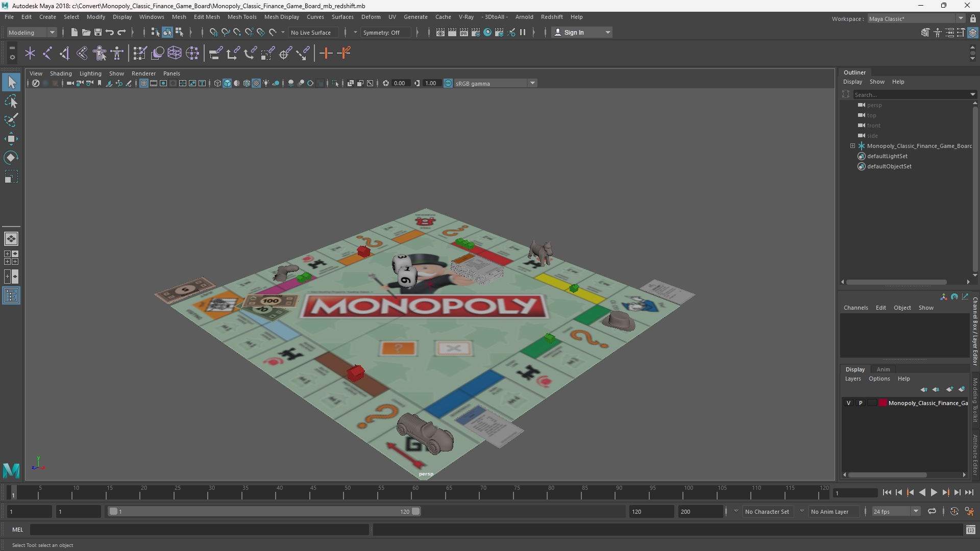Pause the IPR render toggle

[x=523, y=32]
